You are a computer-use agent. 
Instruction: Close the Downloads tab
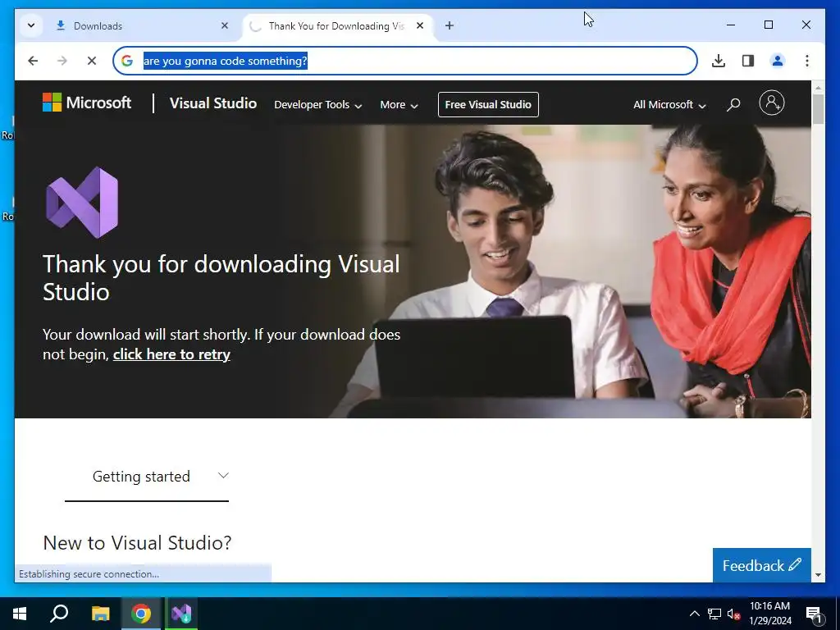pos(225,25)
